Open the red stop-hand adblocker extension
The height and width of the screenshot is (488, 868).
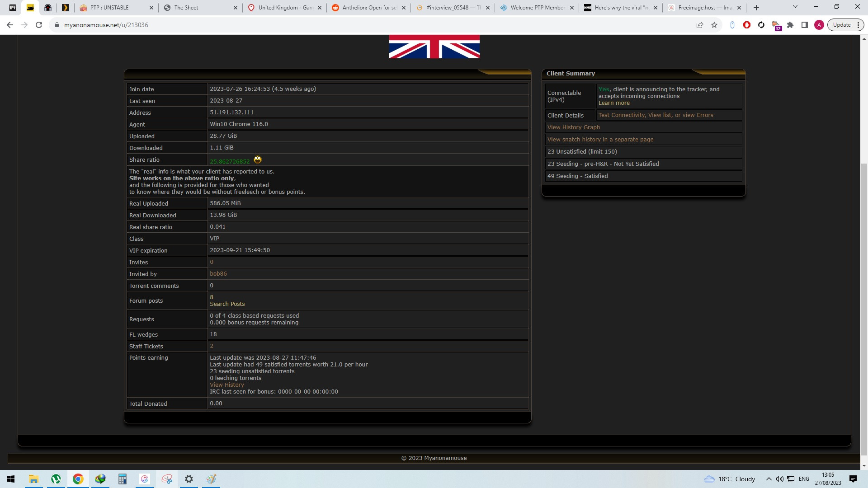click(747, 25)
